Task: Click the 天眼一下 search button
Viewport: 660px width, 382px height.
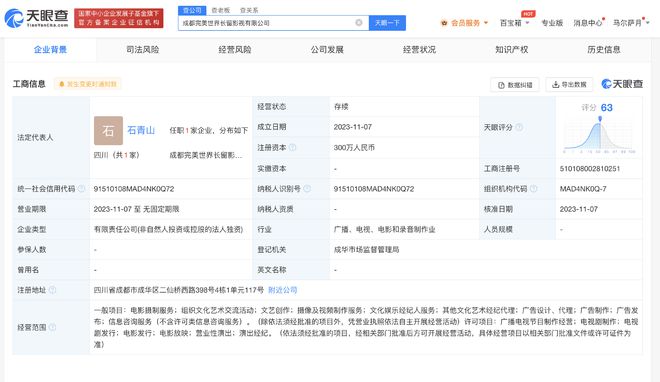Action: (387, 23)
